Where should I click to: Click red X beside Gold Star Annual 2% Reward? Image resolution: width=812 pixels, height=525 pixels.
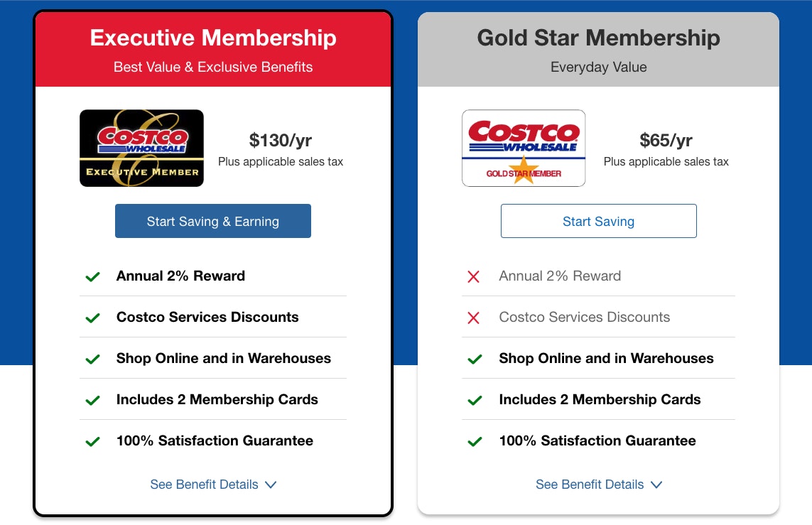(x=473, y=276)
